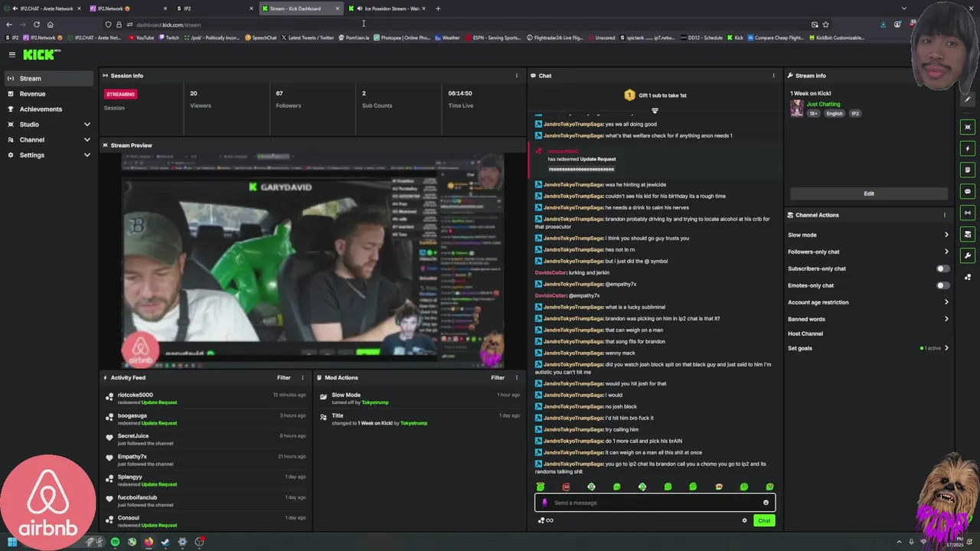Click riotcoke5000 activity feed entry

[x=207, y=398]
